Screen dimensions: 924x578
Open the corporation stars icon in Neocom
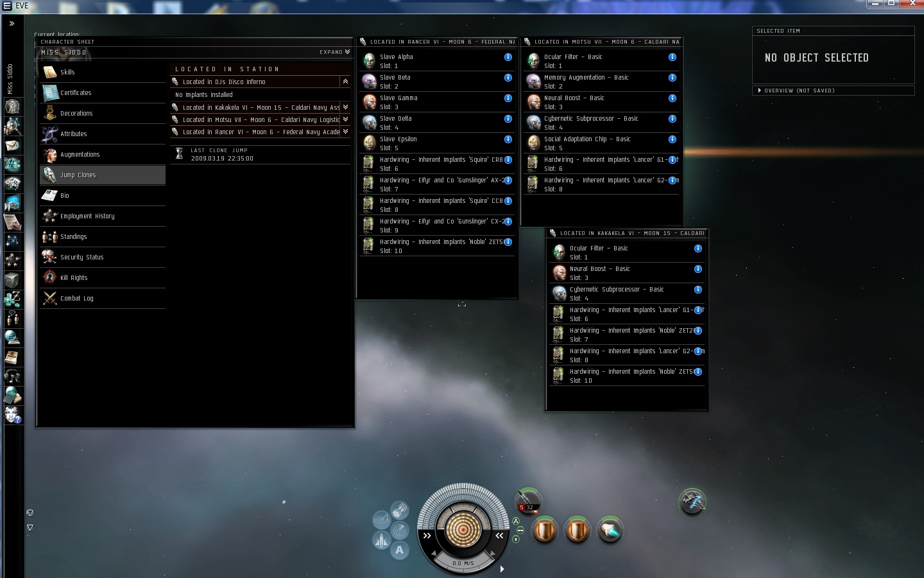pos(12,261)
